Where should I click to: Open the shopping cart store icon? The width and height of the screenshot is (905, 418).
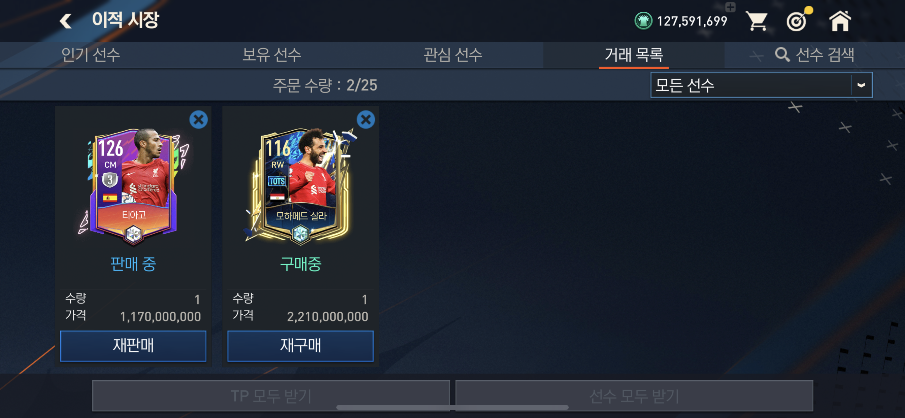[x=756, y=21]
